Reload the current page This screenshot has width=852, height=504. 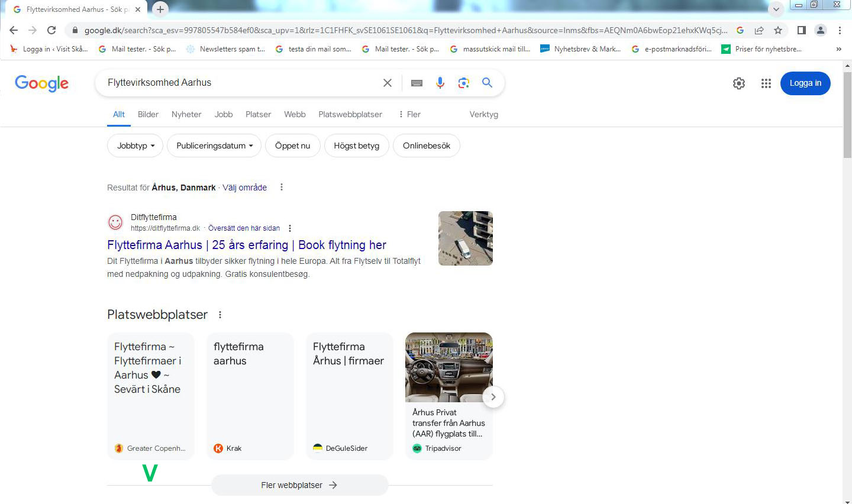(x=51, y=30)
